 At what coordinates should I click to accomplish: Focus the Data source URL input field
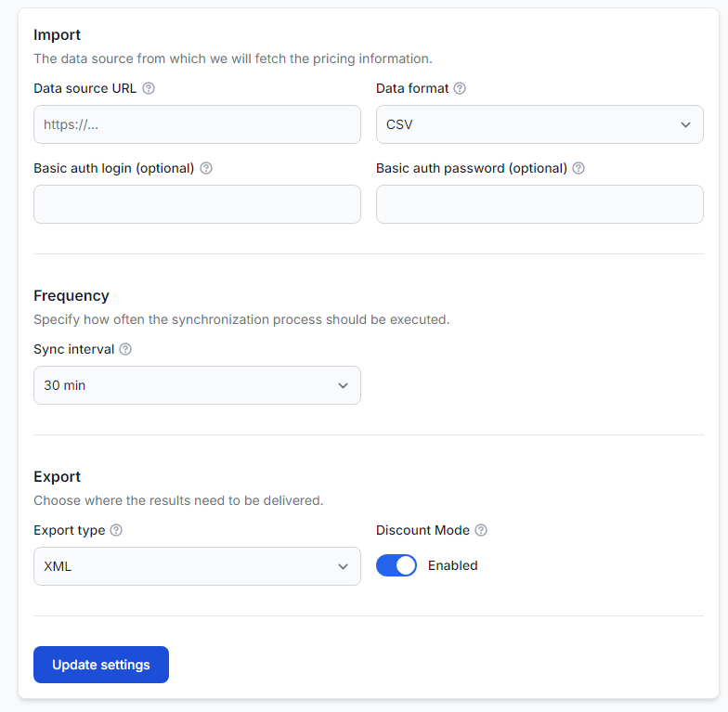[x=197, y=124]
